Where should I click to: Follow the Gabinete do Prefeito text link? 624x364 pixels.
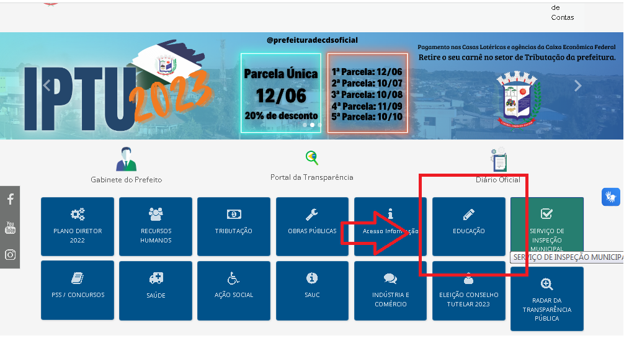tap(126, 180)
